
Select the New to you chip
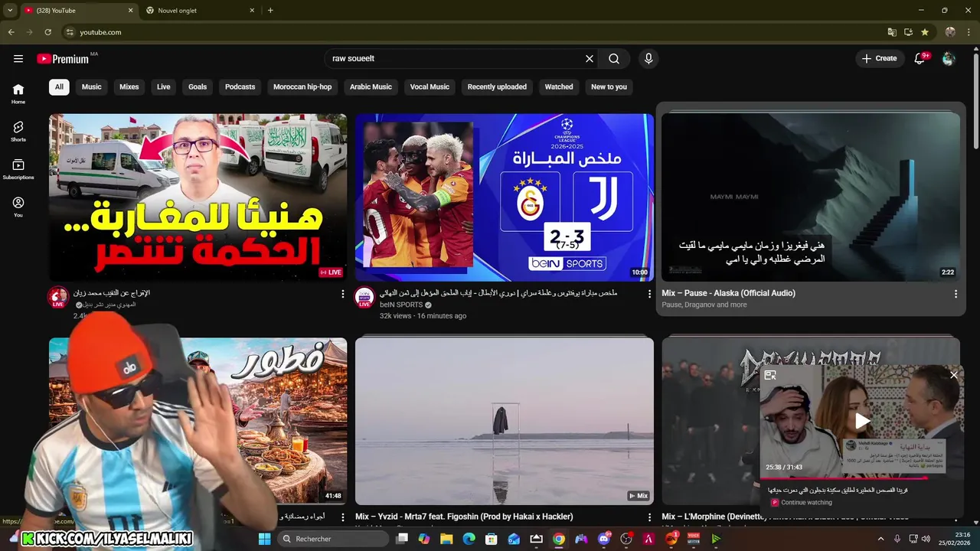[x=609, y=87]
